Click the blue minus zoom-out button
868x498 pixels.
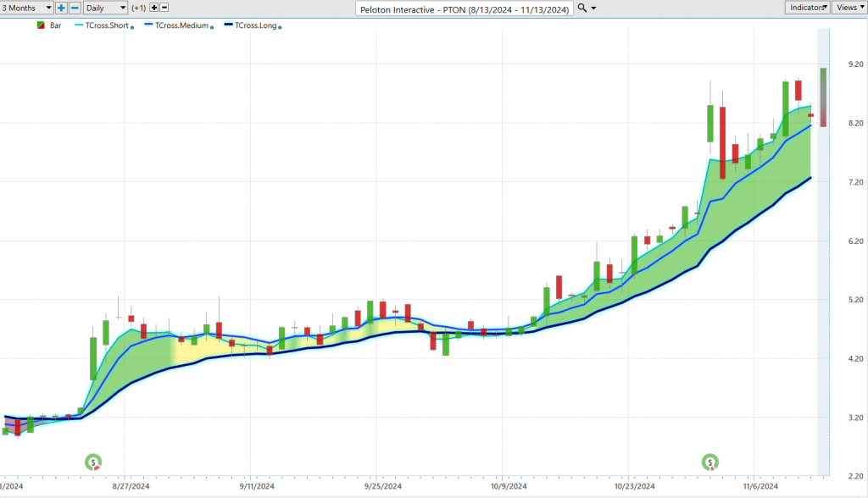click(x=75, y=8)
